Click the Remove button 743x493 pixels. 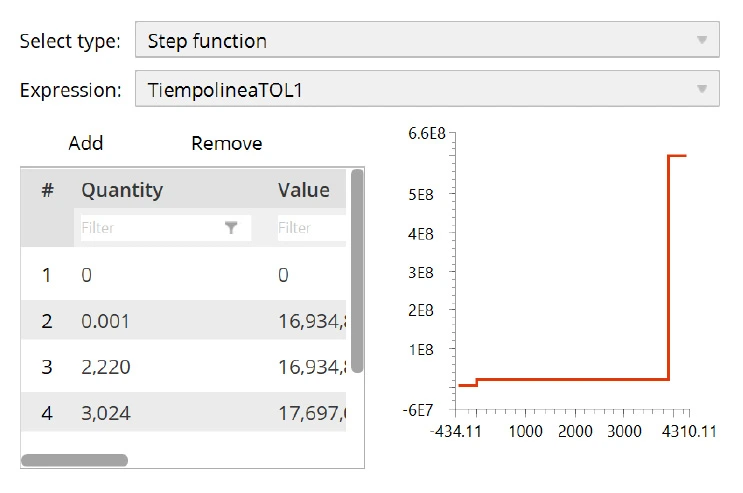point(226,144)
